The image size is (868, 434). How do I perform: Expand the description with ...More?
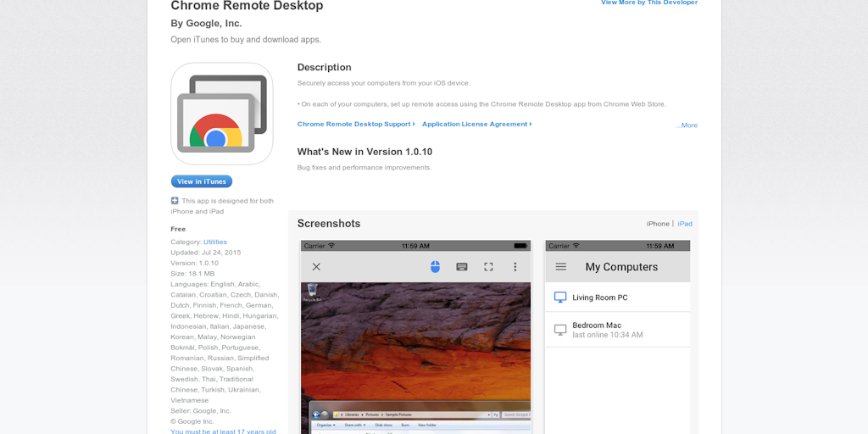687,125
